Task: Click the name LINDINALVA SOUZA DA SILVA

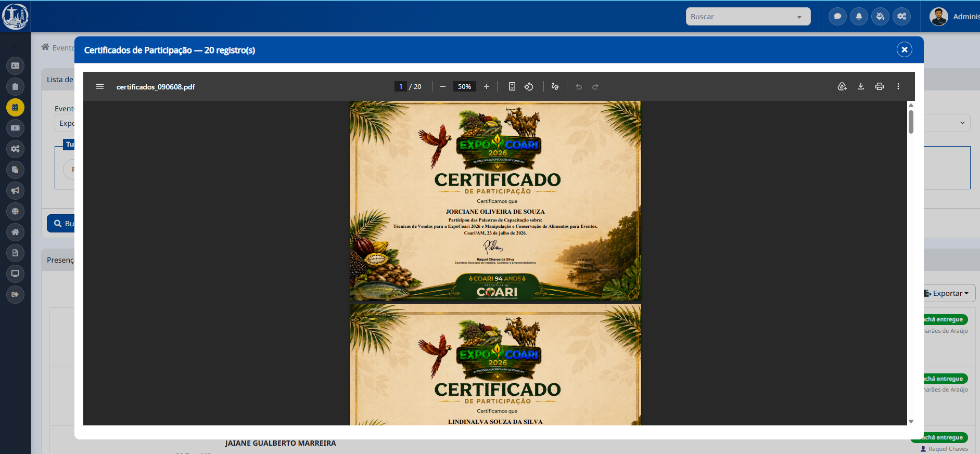Action: 495,422
